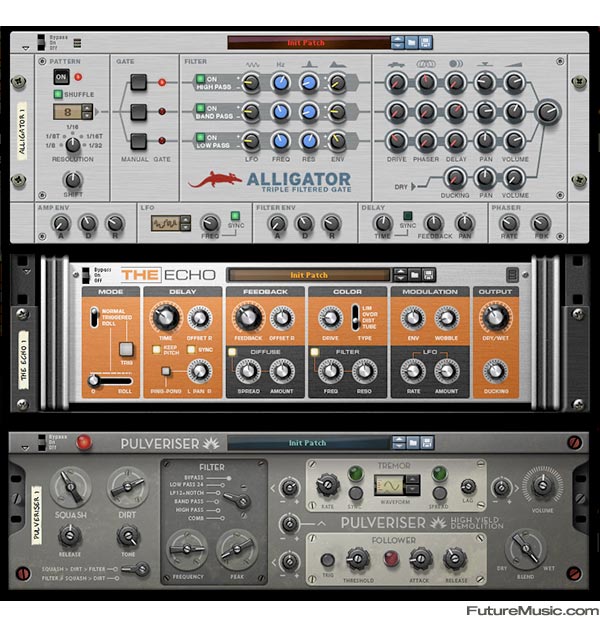
Task: Enable the Echo Filter section
Action: (x=314, y=352)
